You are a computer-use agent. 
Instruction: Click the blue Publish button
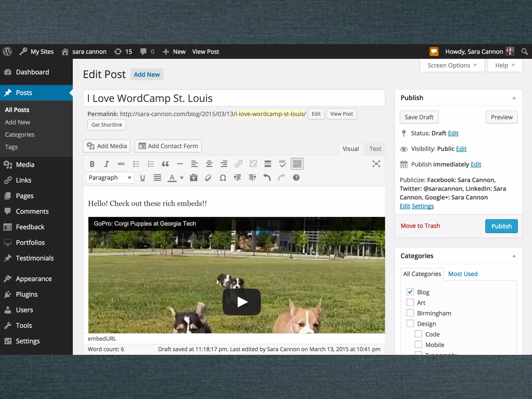point(501,226)
